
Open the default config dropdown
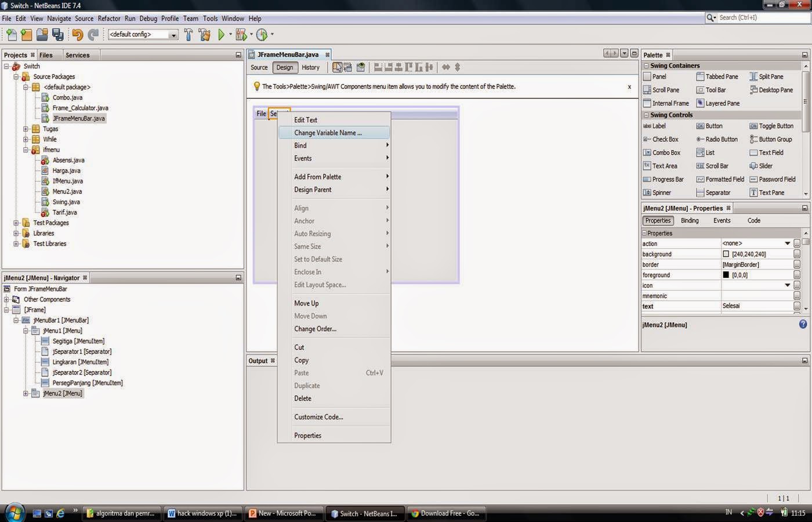coord(173,35)
